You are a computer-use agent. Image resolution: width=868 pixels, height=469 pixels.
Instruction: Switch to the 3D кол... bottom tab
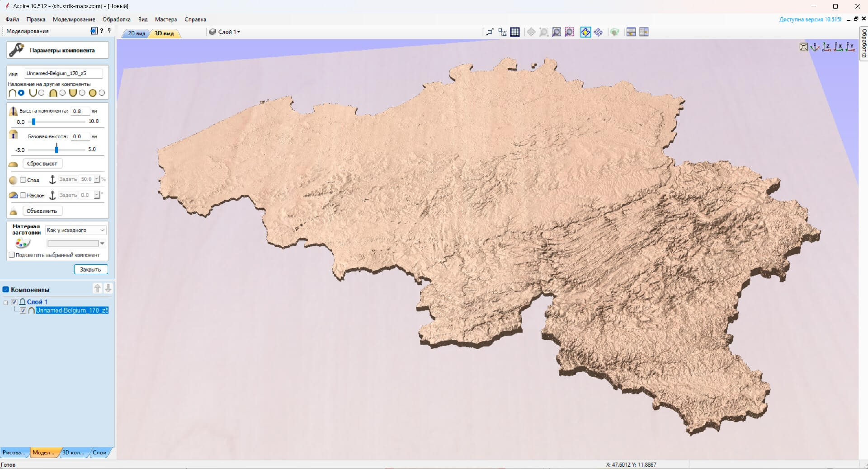(73, 452)
